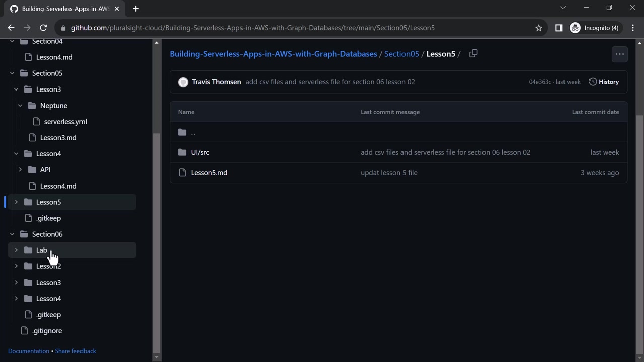Open Lesson5.md file link

(x=209, y=173)
